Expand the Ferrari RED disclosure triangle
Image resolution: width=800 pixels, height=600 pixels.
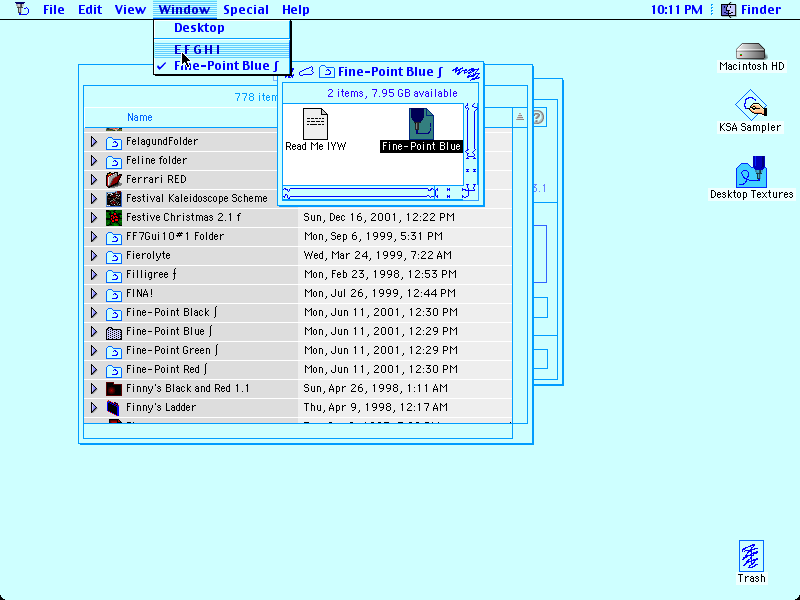pyautogui.click(x=94, y=179)
